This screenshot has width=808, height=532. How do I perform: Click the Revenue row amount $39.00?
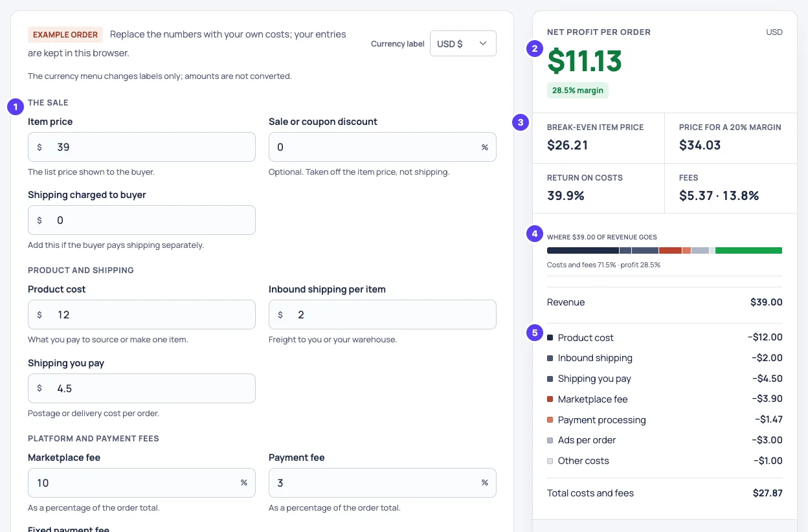point(767,302)
